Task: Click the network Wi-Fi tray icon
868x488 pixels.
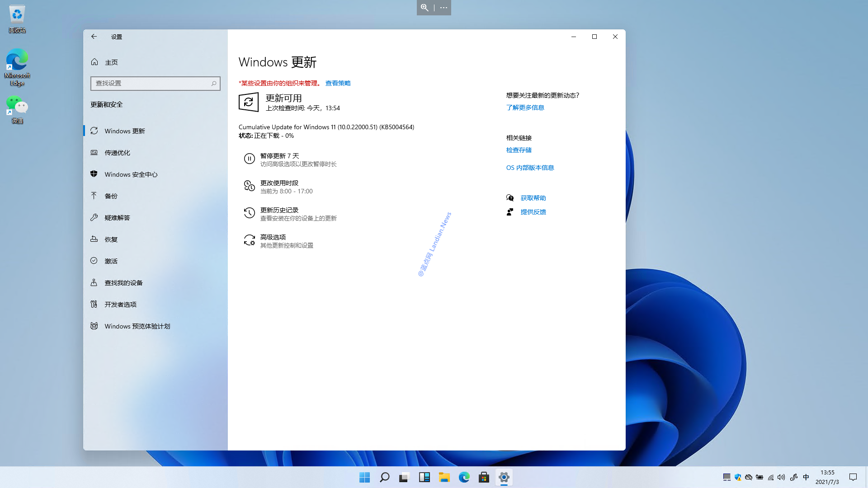Action: [771, 477]
